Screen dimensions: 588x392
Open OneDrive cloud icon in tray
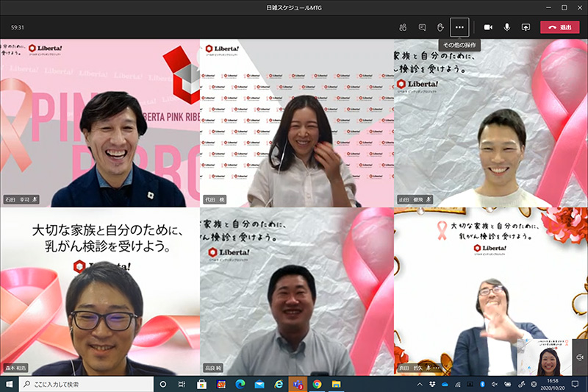point(445,384)
